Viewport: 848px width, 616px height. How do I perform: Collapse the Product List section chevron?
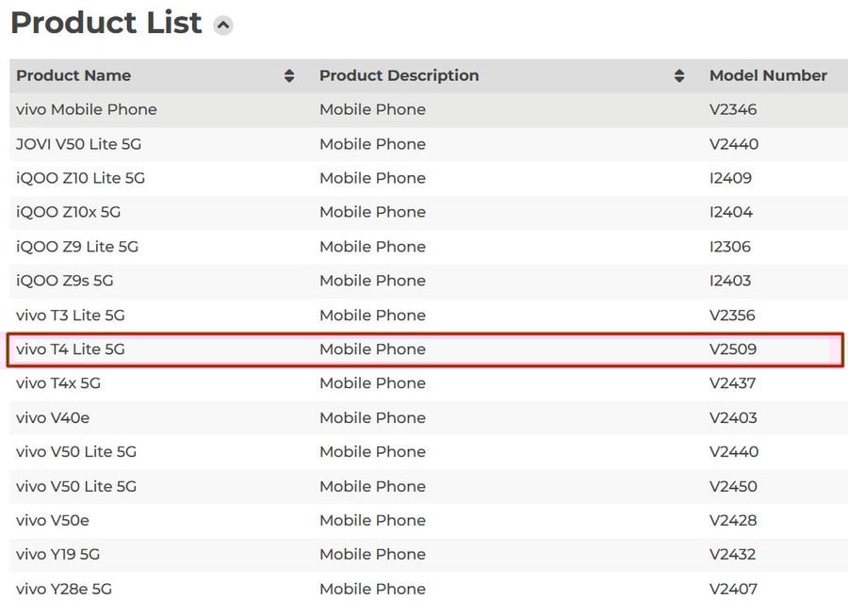[223, 25]
